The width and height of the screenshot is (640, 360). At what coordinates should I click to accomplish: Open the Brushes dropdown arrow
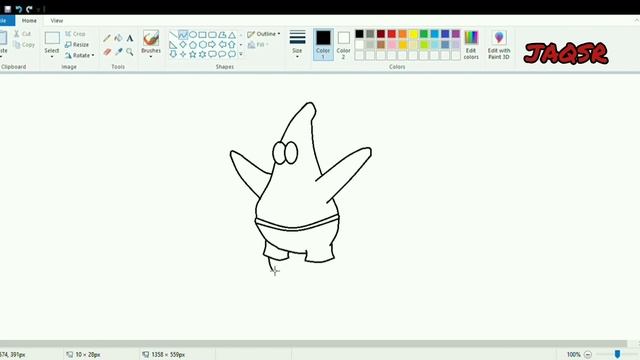tap(151, 56)
